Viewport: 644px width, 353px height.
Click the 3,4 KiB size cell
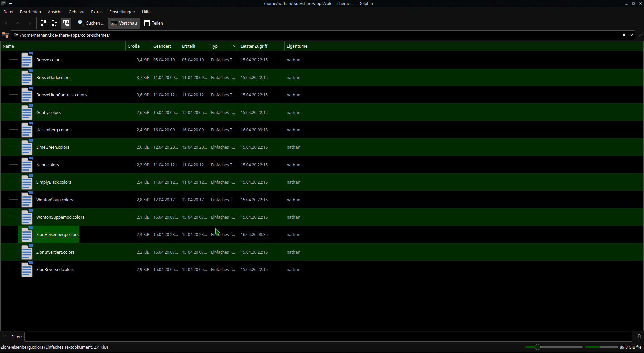143,60
